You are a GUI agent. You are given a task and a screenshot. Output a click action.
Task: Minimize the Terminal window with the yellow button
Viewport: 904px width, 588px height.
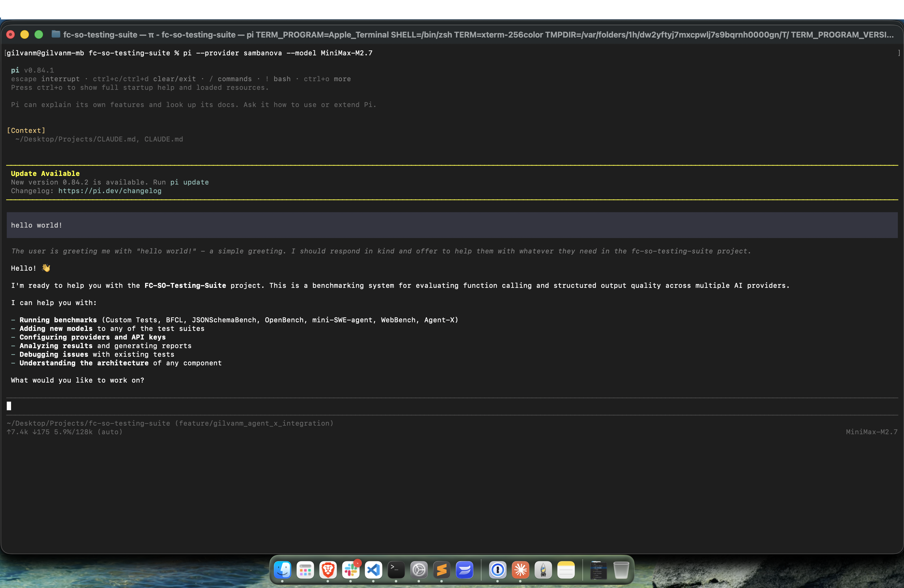click(x=25, y=34)
